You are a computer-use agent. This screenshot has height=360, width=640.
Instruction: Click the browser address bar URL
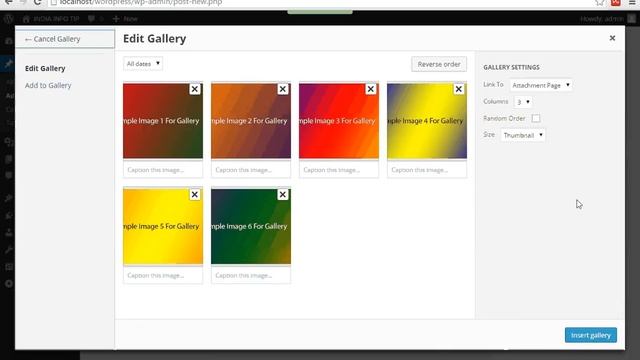coord(141,2)
